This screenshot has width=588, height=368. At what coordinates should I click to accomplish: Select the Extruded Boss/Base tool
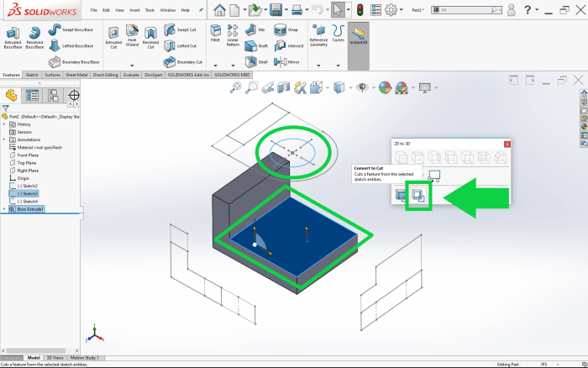tap(13, 38)
